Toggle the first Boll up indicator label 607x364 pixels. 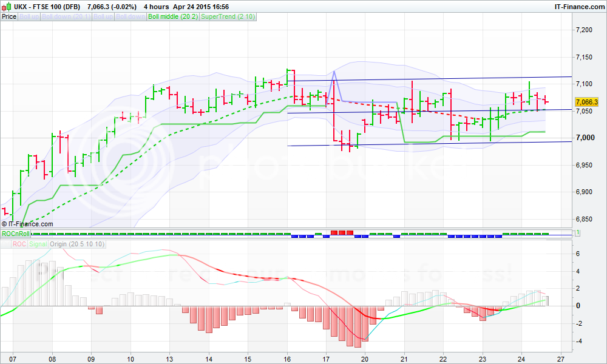click(29, 16)
